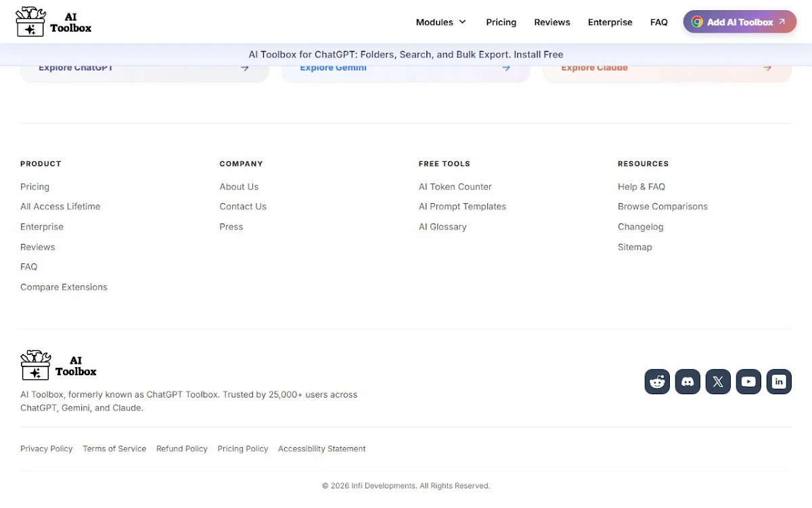Open Press link under Company
Image resolution: width=812 pixels, height=508 pixels.
point(231,227)
